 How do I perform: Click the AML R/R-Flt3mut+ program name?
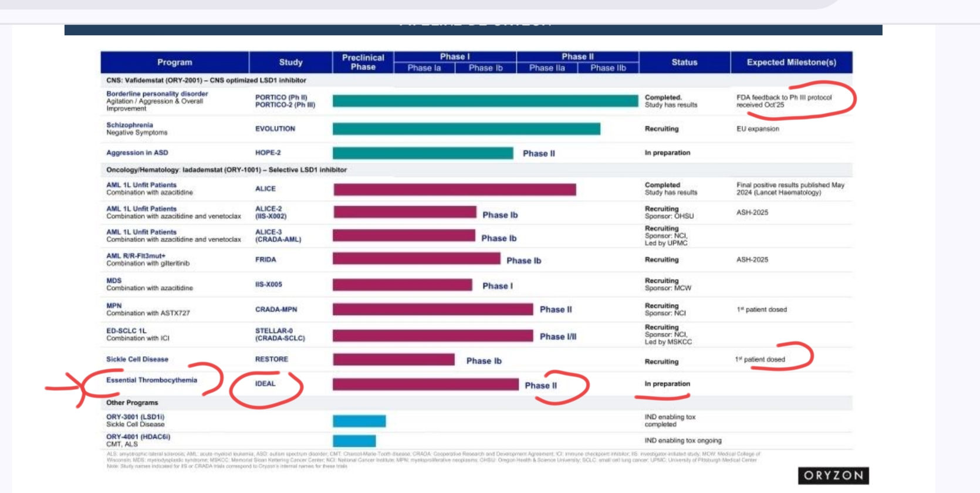point(136,256)
